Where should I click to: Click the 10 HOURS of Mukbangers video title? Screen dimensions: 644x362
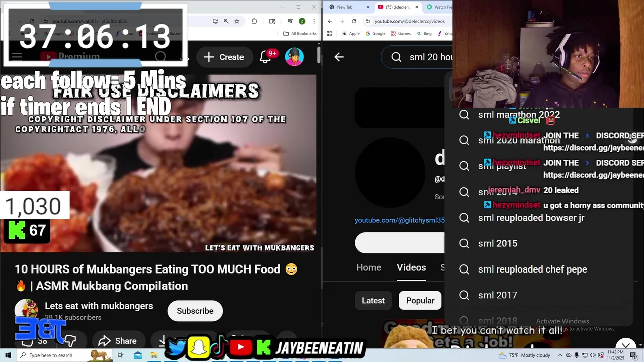tap(156, 278)
